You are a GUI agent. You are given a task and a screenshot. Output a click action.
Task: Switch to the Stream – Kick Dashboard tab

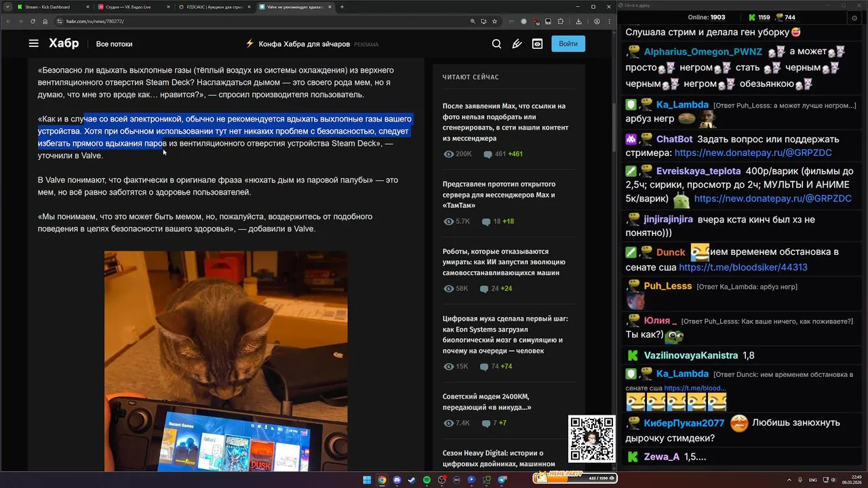(x=52, y=7)
